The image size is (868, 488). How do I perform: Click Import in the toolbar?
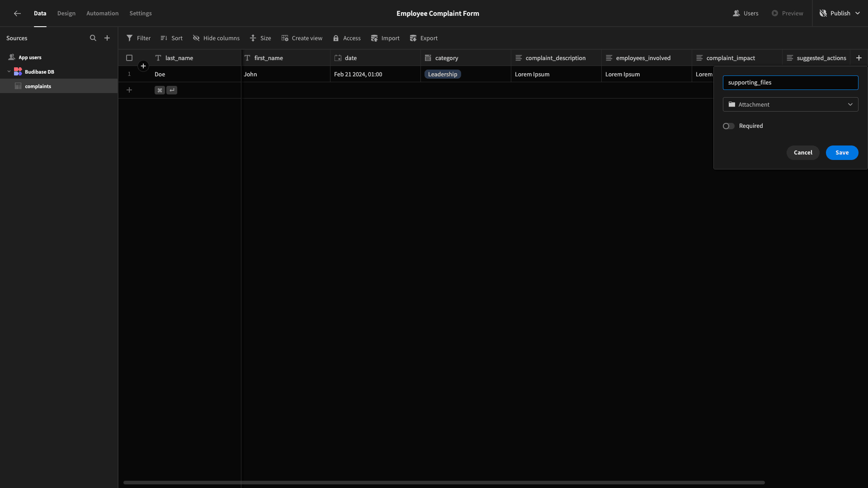[x=385, y=38]
